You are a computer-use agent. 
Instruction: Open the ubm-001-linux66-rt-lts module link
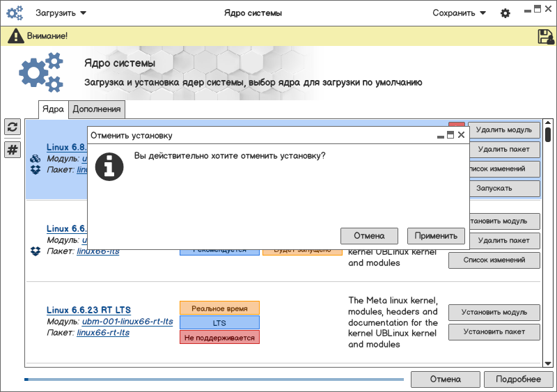[x=127, y=322]
